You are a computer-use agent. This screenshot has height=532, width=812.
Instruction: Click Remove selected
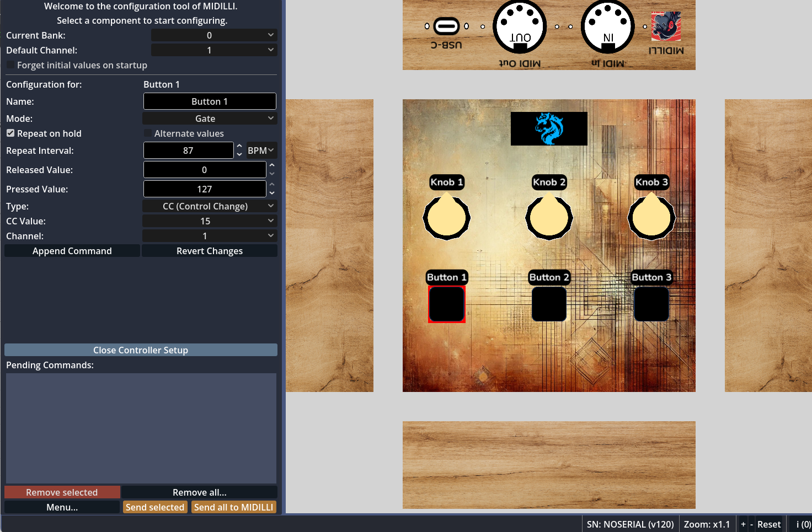(x=62, y=492)
